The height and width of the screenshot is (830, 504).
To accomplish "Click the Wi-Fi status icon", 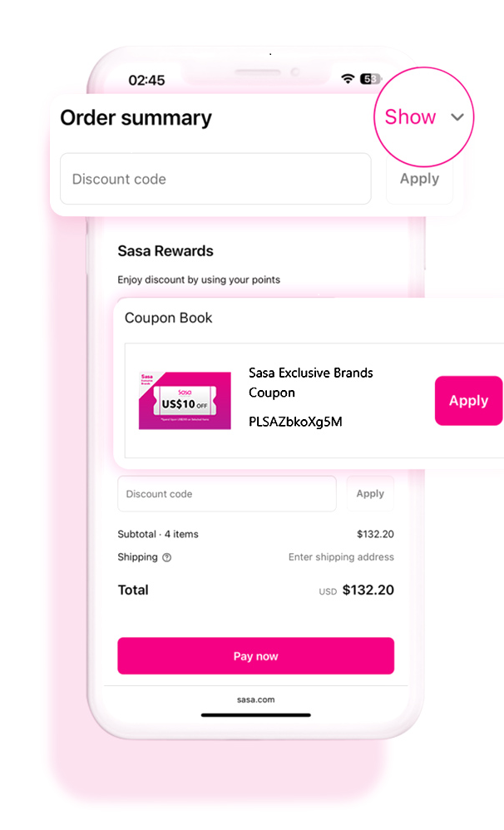I will pos(348,79).
